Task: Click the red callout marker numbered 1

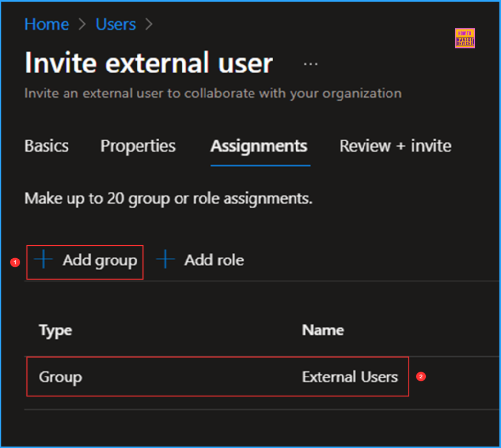Action: pyautogui.click(x=16, y=262)
